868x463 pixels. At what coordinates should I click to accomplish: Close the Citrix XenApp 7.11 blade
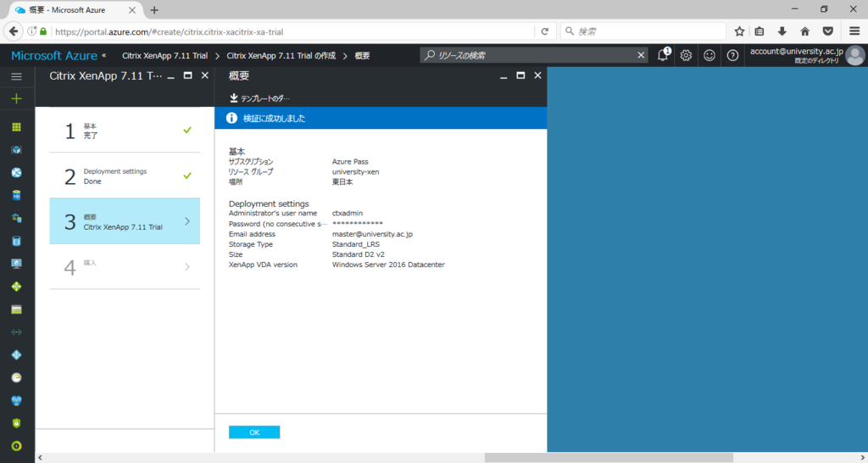pyautogui.click(x=205, y=75)
